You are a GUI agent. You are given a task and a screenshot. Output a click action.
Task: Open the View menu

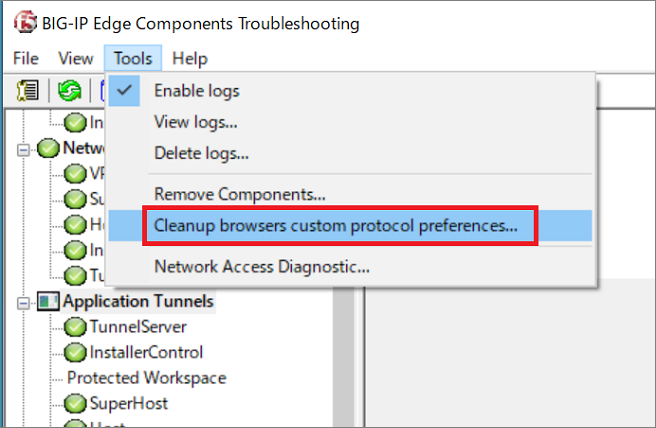[x=76, y=58]
